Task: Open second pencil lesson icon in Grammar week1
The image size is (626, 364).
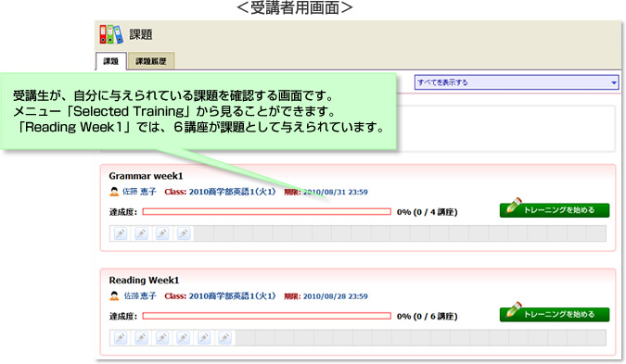Action: point(141,233)
